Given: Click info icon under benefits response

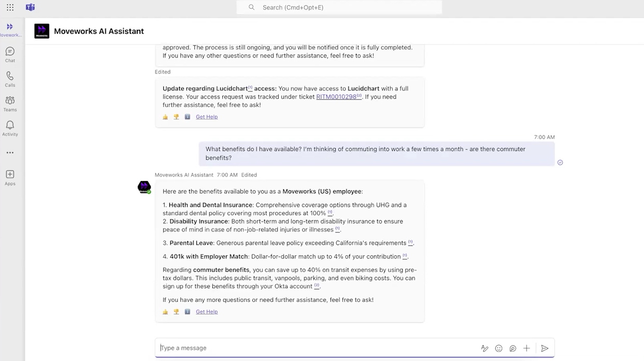Looking at the screenshot, I should (x=187, y=312).
